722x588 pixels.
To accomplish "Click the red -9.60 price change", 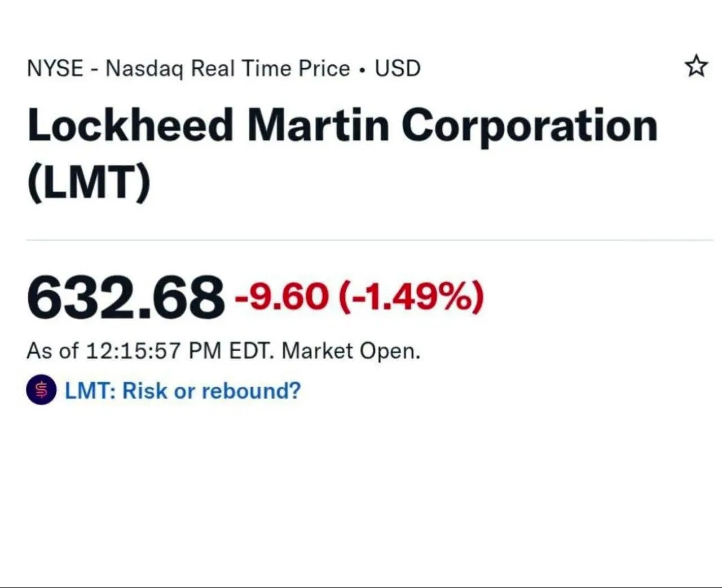I will tap(281, 297).
